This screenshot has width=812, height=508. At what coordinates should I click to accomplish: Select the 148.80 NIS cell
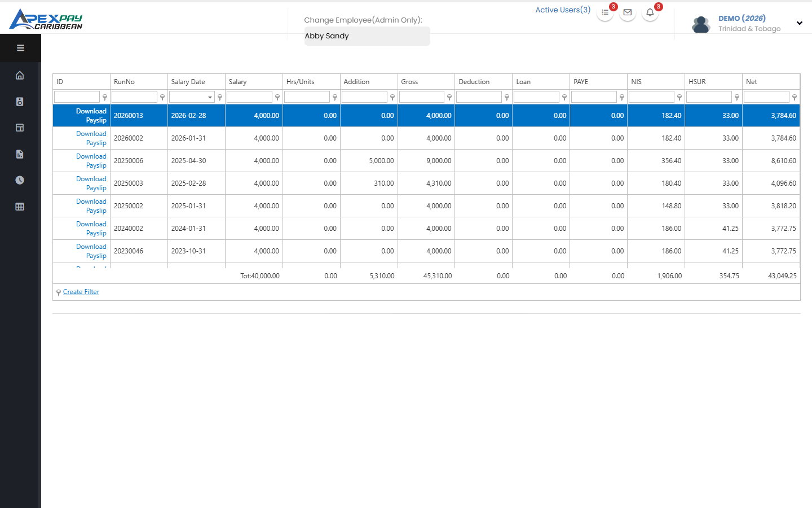[656, 206]
